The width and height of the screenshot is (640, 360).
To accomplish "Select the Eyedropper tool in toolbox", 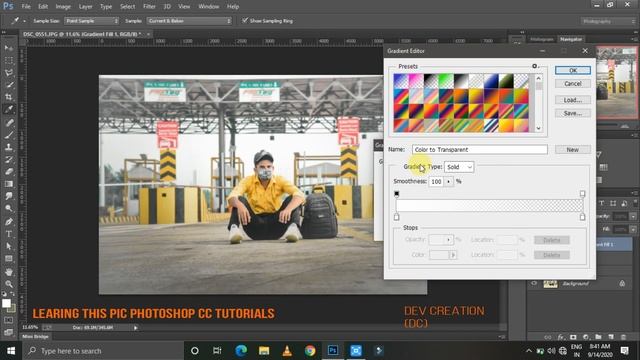I will tap(9, 109).
